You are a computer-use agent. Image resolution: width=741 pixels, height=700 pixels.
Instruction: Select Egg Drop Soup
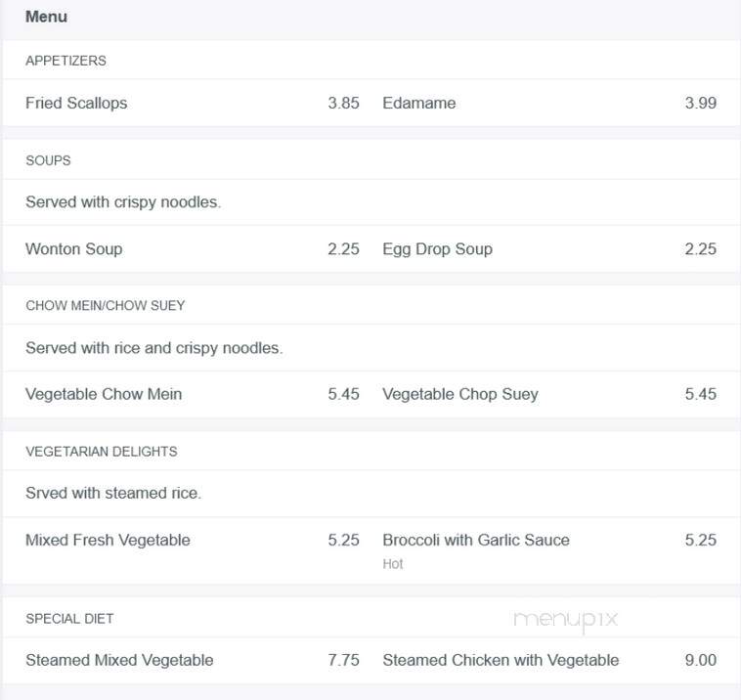[437, 249]
